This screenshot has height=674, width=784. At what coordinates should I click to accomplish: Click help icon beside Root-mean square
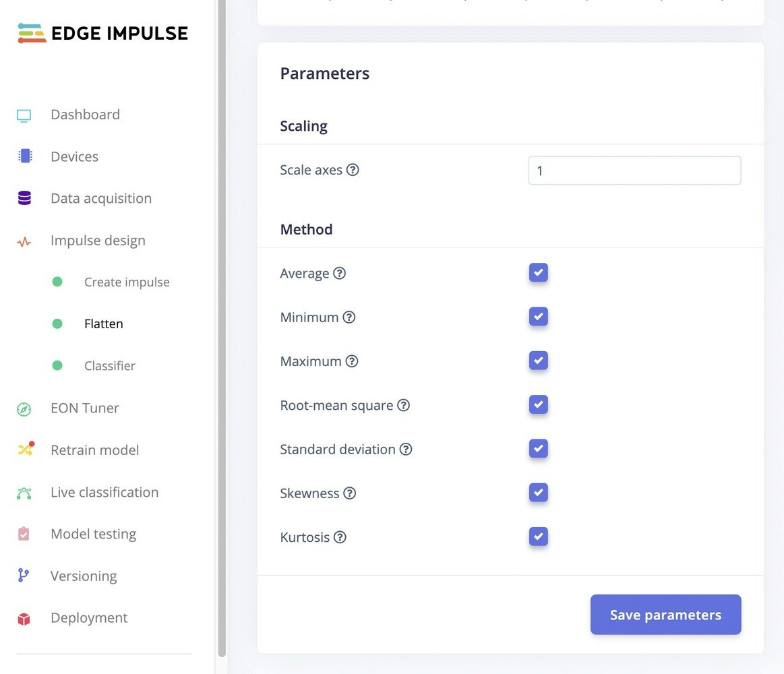point(404,406)
